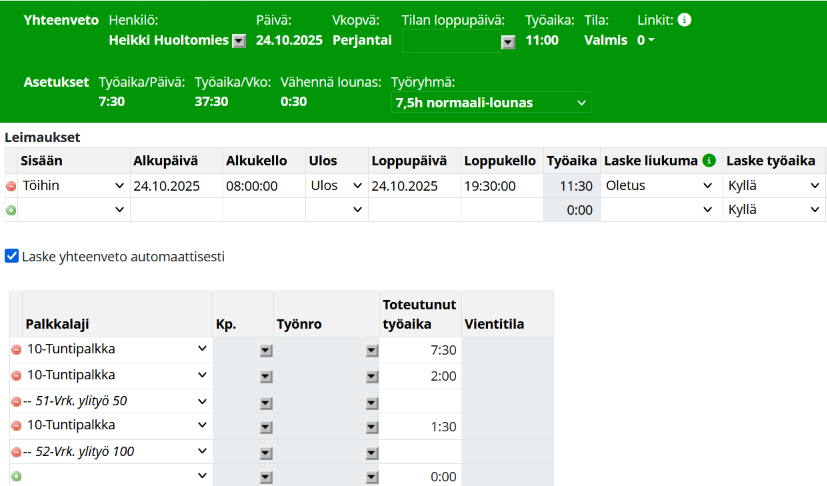This screenshot has width=827, height=486.
Task: Open Kp. picker for first Tuntipalkka row
Action: point(266,350)
